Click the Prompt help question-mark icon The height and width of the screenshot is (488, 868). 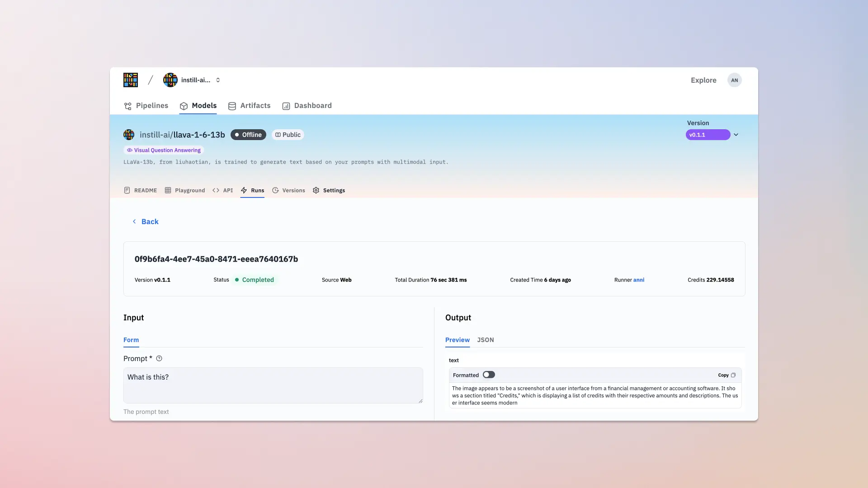tap(159, 358)
